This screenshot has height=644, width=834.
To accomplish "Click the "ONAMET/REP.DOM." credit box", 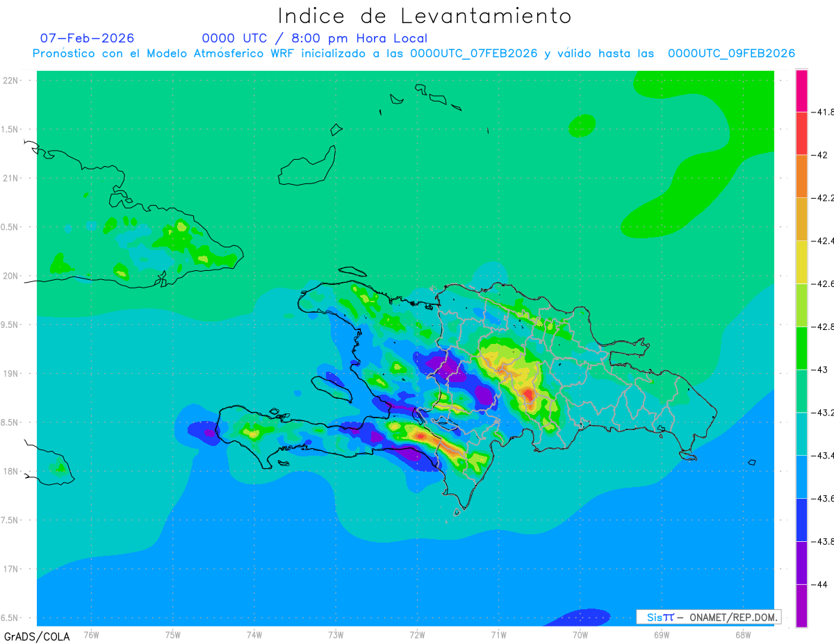I will pyautogui.click(x=709, y=617).
